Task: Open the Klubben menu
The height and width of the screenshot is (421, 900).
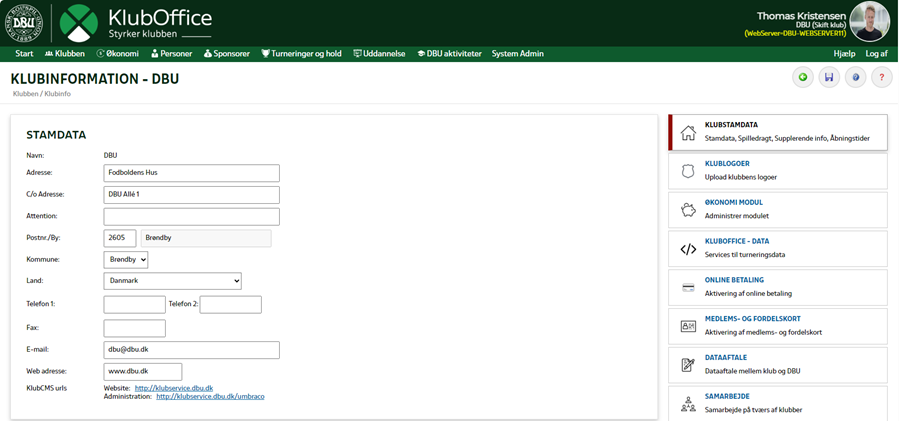Action: 64,53
